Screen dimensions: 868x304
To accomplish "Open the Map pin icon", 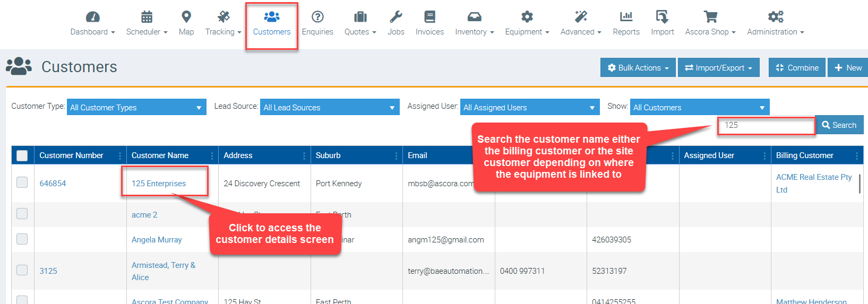I will (186, 17).
